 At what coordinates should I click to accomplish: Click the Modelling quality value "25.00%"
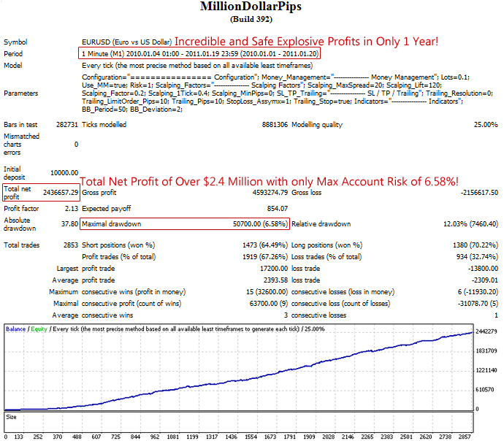[x=486, y=125]
